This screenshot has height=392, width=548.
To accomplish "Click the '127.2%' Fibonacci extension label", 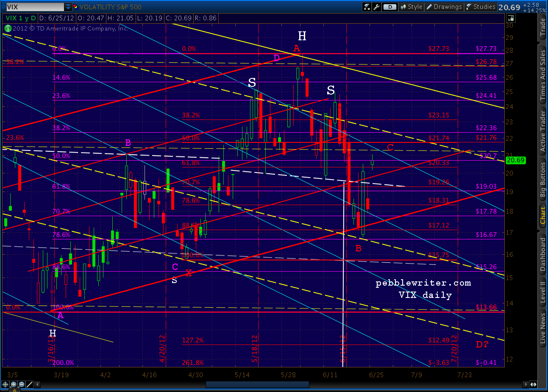I will pyautogui.click(x=193, y=340).
